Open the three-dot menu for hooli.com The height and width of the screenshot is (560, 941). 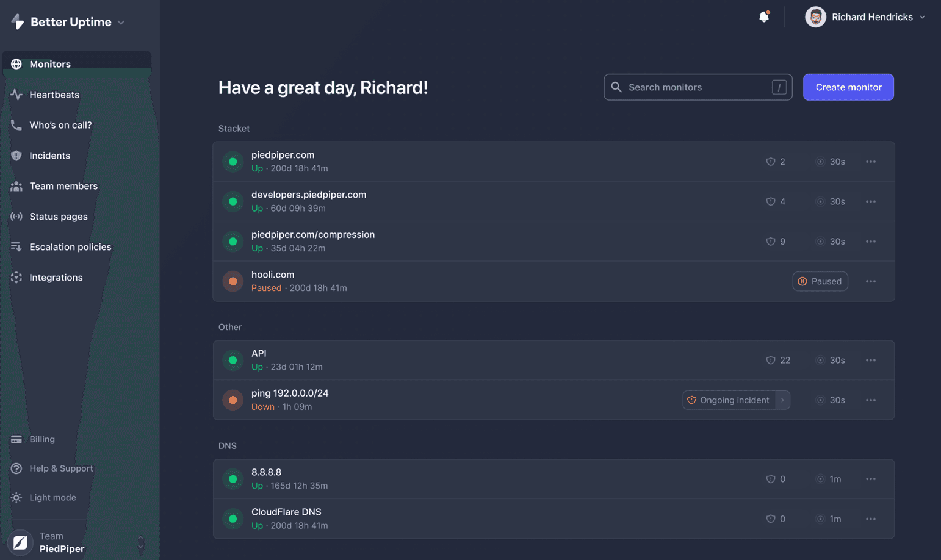pos(871,281)
